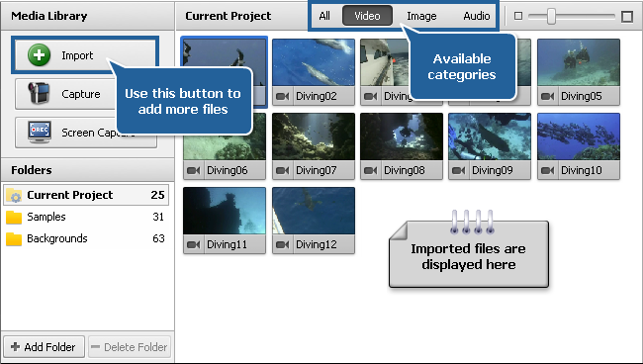
Task: Click the camera icon beside Diving12
Action: 282,244
